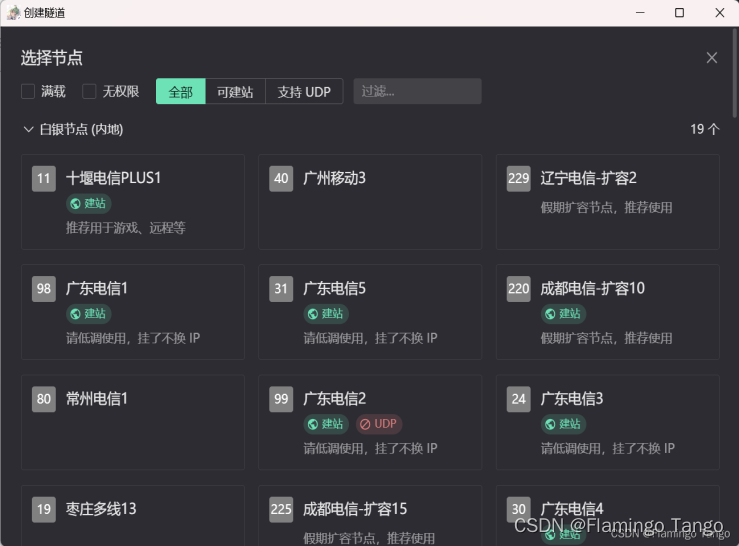Screen dimensions: 739x546
Task: Click node ID badge 30
Action: click(x=518, y=510)
